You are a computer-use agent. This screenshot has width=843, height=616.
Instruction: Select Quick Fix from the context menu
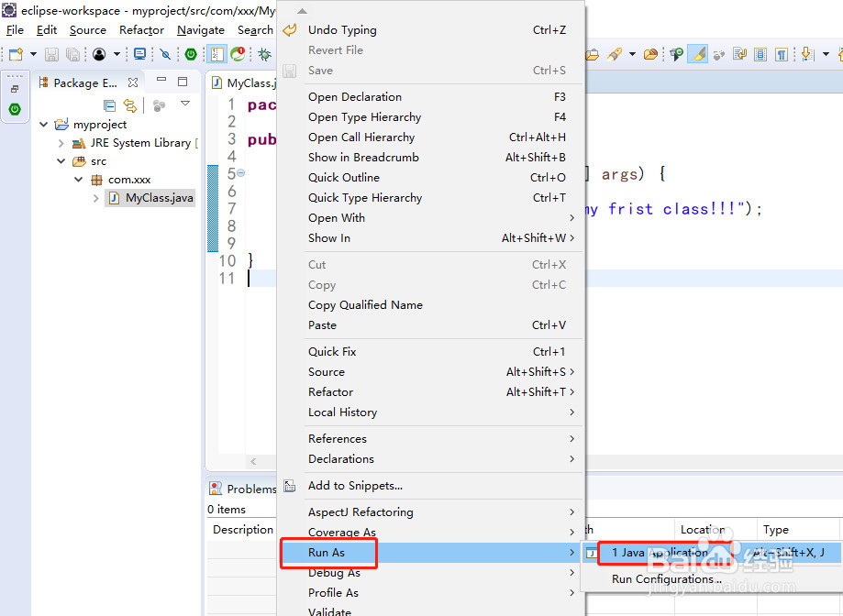[332, 351]
